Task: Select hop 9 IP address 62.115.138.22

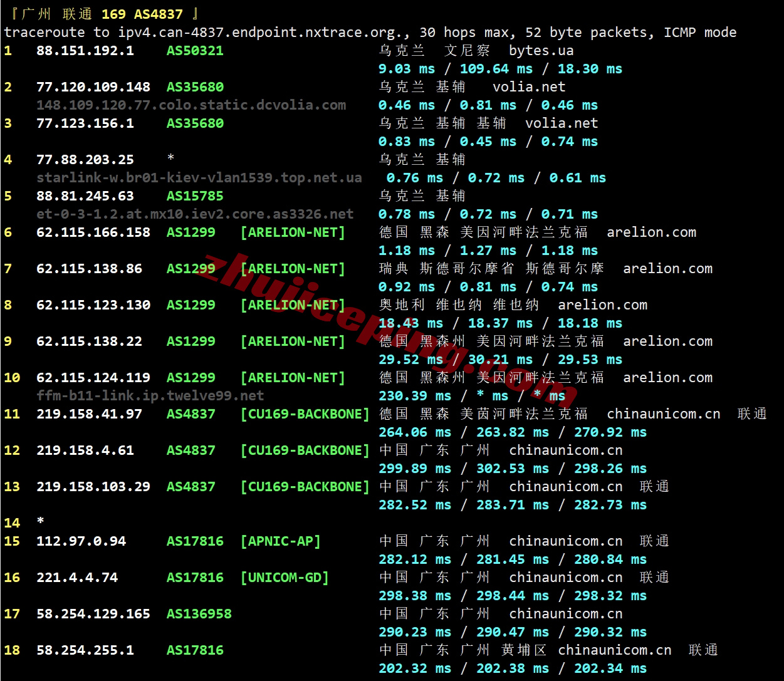Action: coord(89,341)
